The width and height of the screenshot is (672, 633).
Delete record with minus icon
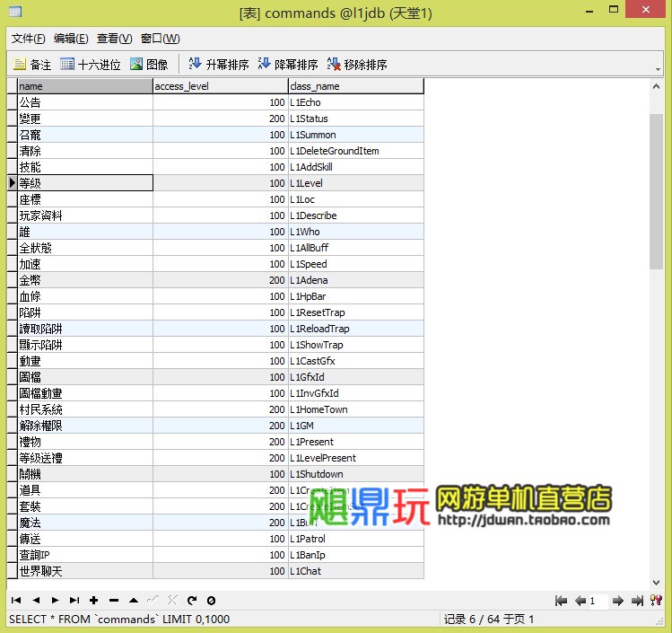[x=114, y=600]
